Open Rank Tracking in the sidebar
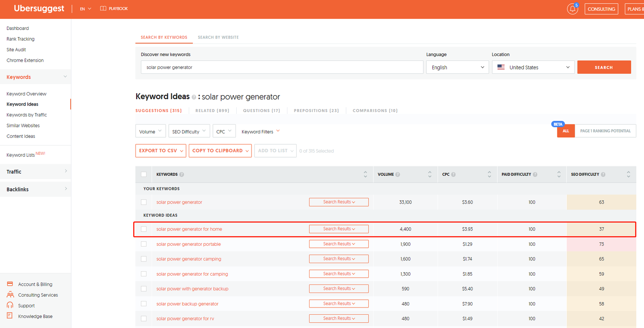This screenshot has height=328, width=644. coord(21,39)
